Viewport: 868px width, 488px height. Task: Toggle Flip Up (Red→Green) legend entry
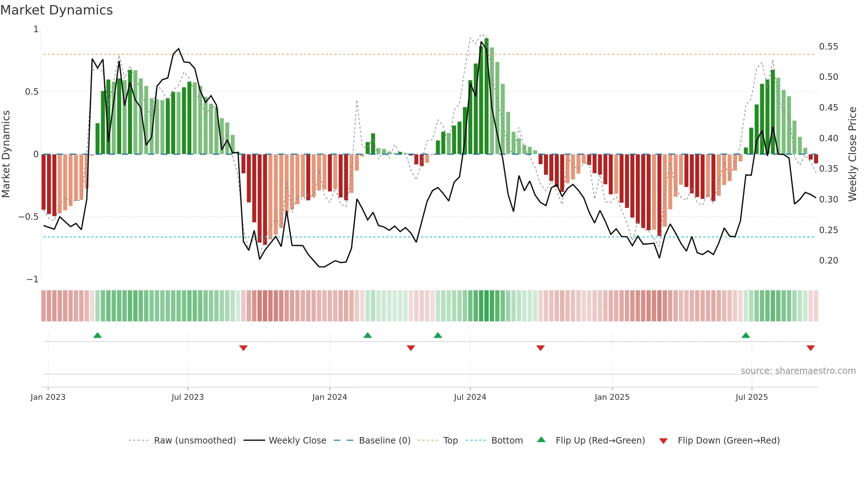tap(591, 440)
